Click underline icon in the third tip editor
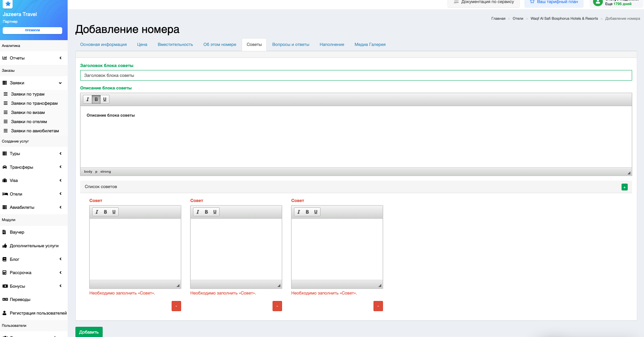Screen dimensions: 644x337 [x=316, y=212]
